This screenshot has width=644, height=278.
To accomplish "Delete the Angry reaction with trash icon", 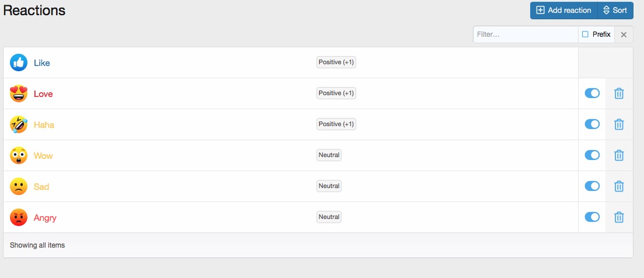I will click(619, 217).
